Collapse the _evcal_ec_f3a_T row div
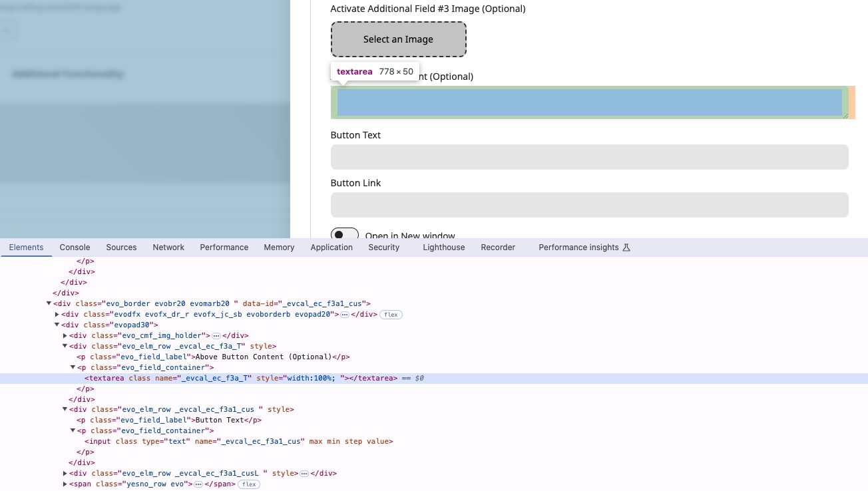This screenshot has height=491, width=868. tap(65, 346)
